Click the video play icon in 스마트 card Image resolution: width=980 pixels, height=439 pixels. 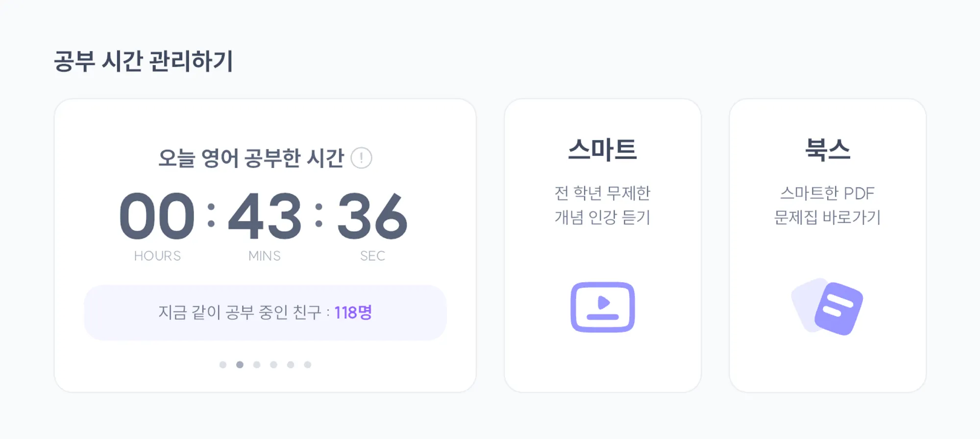pos(602,307)
